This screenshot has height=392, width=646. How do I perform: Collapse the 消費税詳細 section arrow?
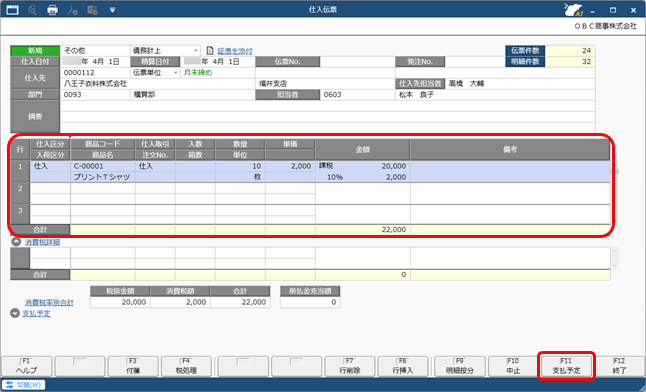16,242
